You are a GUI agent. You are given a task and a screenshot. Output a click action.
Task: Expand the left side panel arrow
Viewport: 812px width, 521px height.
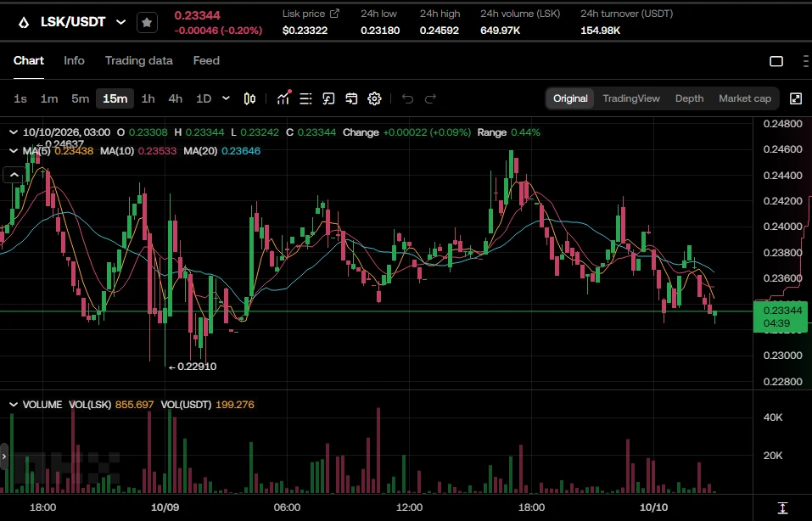click(x=4, y=457)
